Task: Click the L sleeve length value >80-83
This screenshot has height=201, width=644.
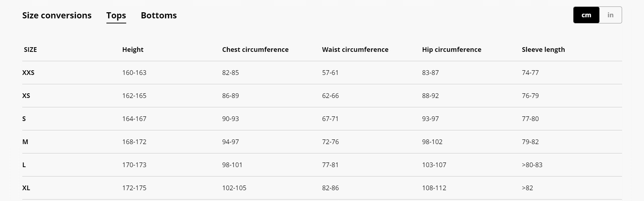Action: click(x=532, y=165)
